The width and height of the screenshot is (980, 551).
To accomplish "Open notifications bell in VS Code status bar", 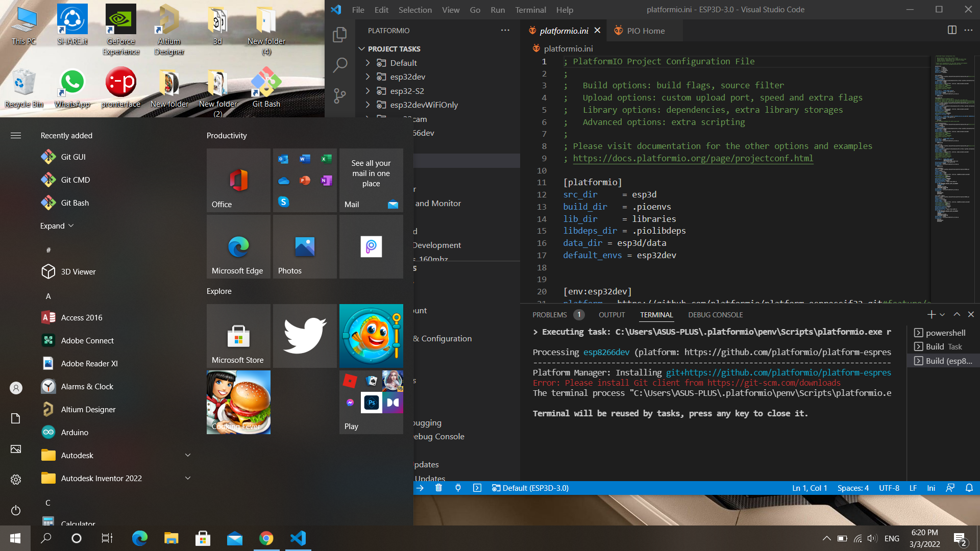I will click(x=969, y=488).
